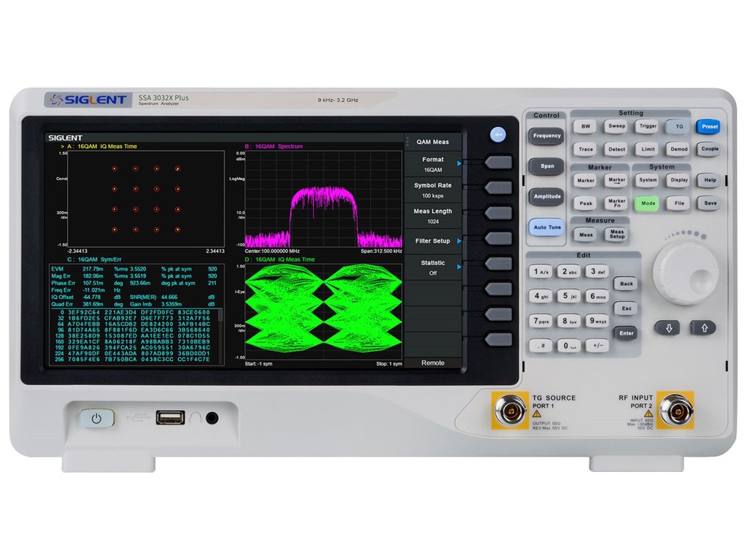Screen dimensions: 747x560
Task: Push the power button on the front panel
Action: (x=97, y=419)
